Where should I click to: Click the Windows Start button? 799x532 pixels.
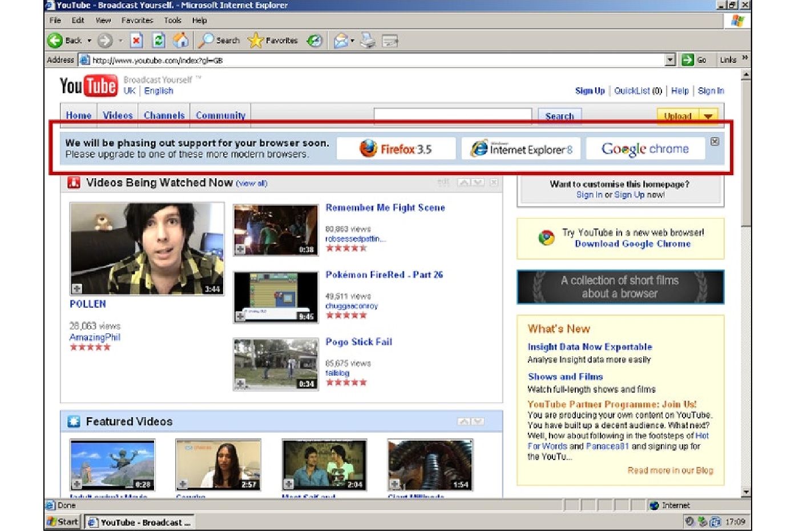click(x=63, y=522)
